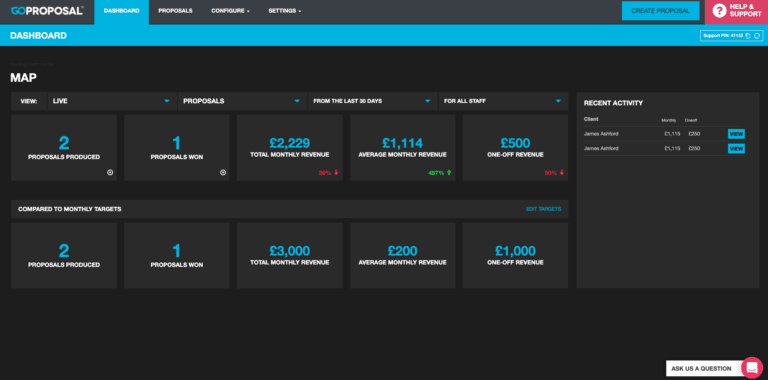Open the chat bubble icon at bottom right

[751, 368]
